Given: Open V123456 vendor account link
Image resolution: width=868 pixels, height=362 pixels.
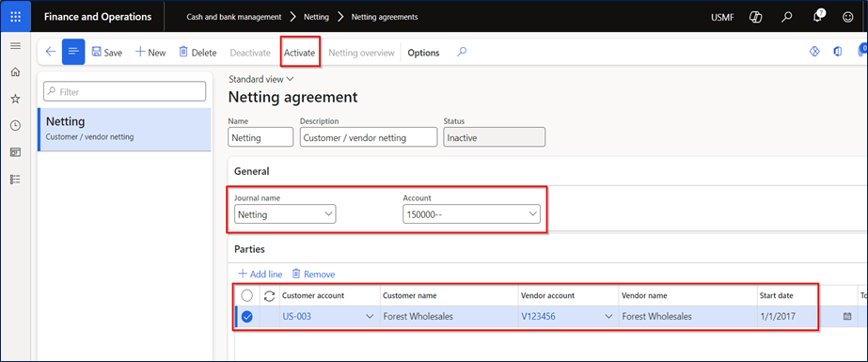Looking at the screenshot, I should (538, 317).
